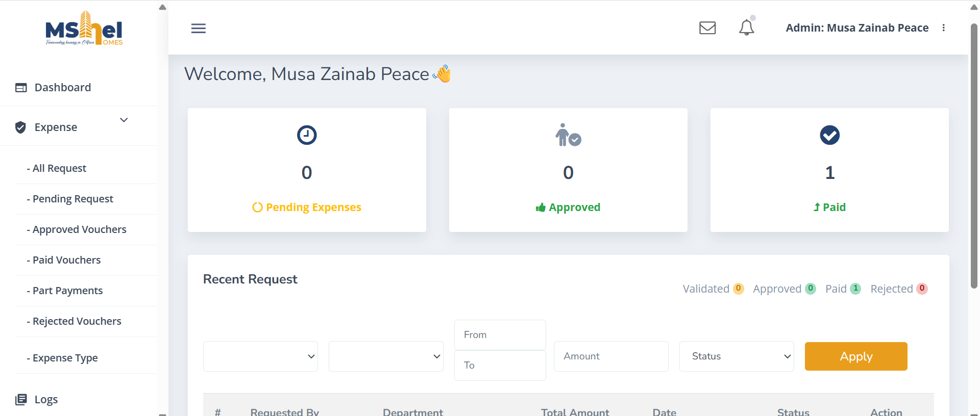Screen dimensions: 980x416
Task: Click the three-dot admin options icon
Action: point(944,28)
